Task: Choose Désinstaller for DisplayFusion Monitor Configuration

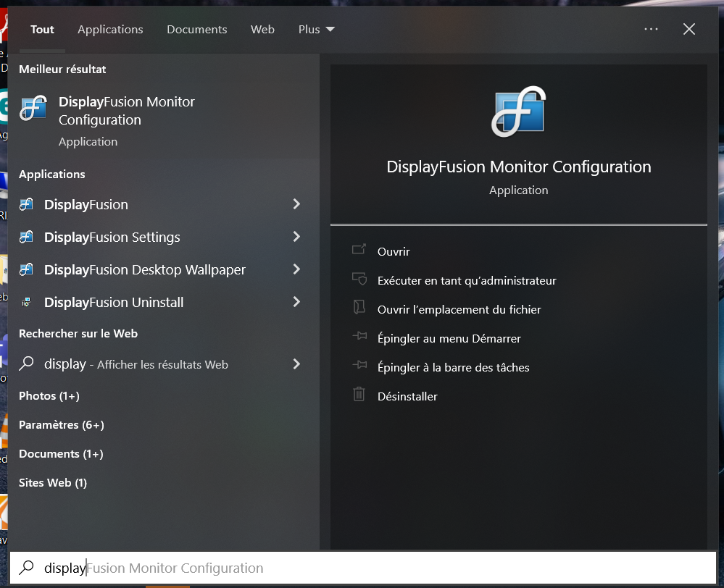Action: click(407, 396)
